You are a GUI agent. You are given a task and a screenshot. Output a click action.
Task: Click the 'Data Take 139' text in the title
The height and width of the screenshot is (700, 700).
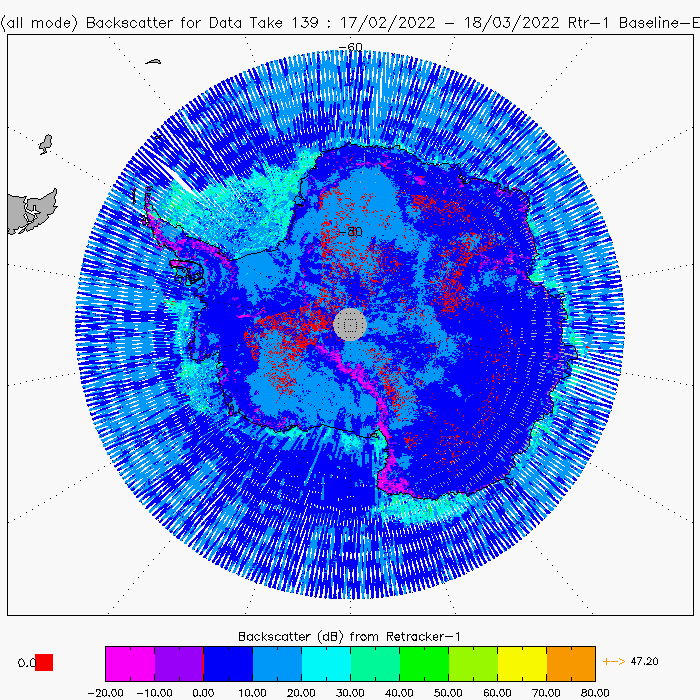pyautogui.click(x=263, y=23)
